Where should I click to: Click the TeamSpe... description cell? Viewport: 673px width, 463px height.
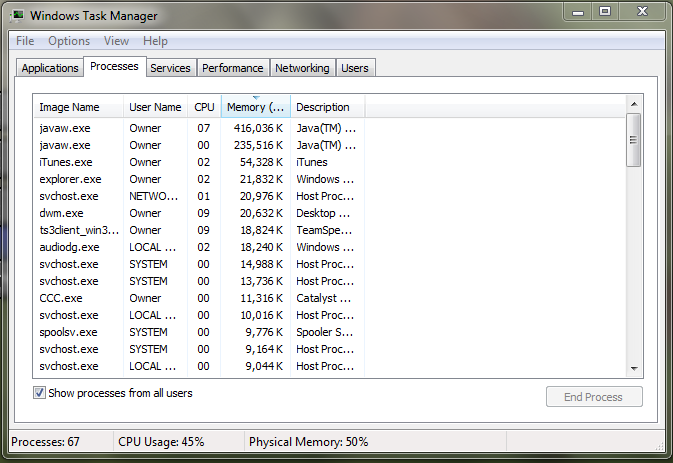point(324,230)
